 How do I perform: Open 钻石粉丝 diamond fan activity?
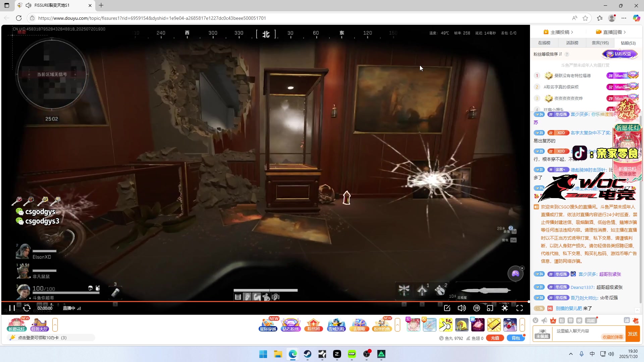point(290,324)
